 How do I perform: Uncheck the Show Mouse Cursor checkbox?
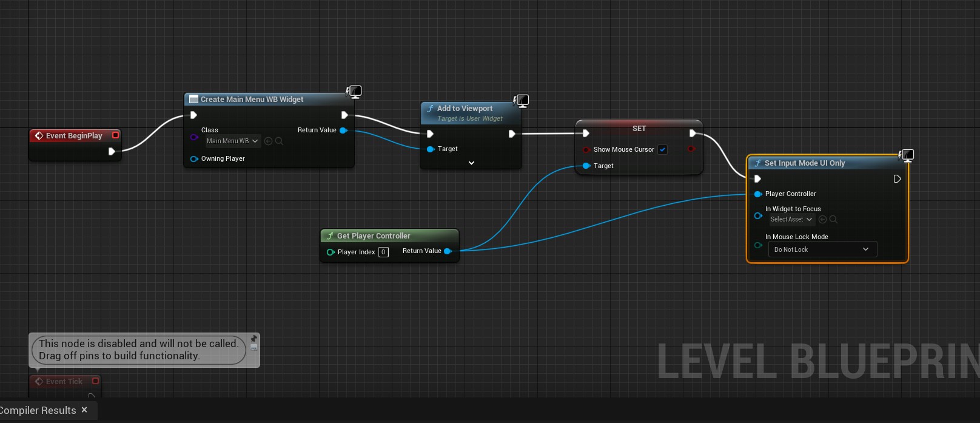663,149
